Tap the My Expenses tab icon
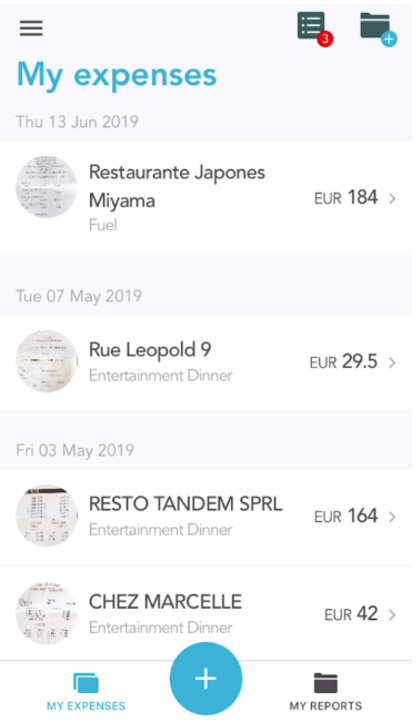This screenshot has height=720, width=420. 86,682
